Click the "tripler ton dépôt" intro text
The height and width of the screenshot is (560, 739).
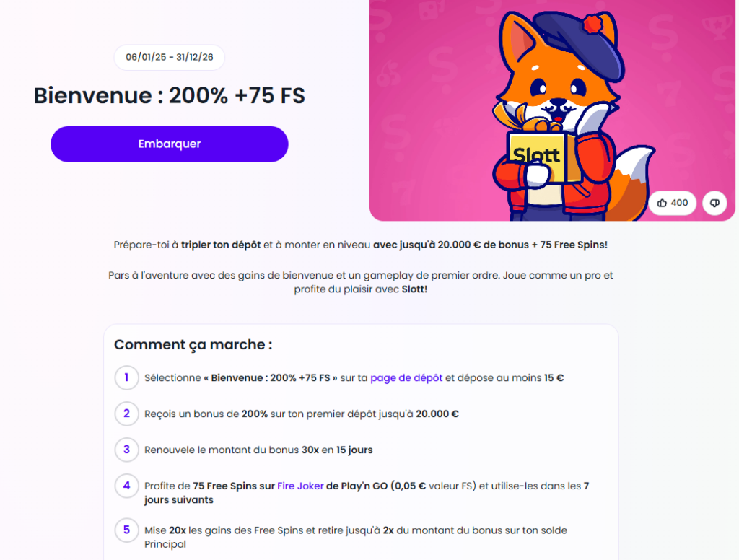tap(221, 245)
